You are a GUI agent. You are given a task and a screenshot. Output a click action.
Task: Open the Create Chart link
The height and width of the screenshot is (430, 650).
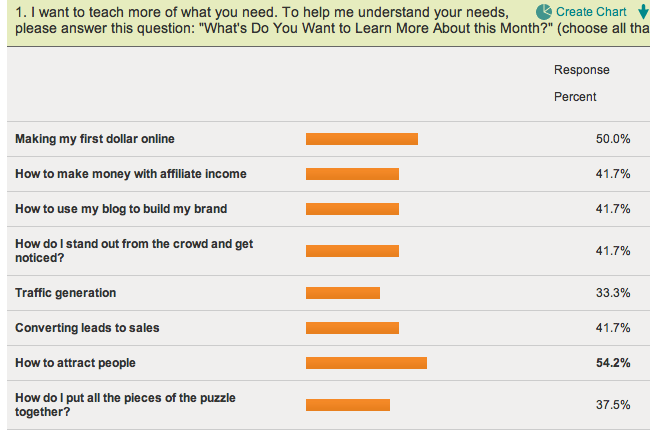click(591, 12)
